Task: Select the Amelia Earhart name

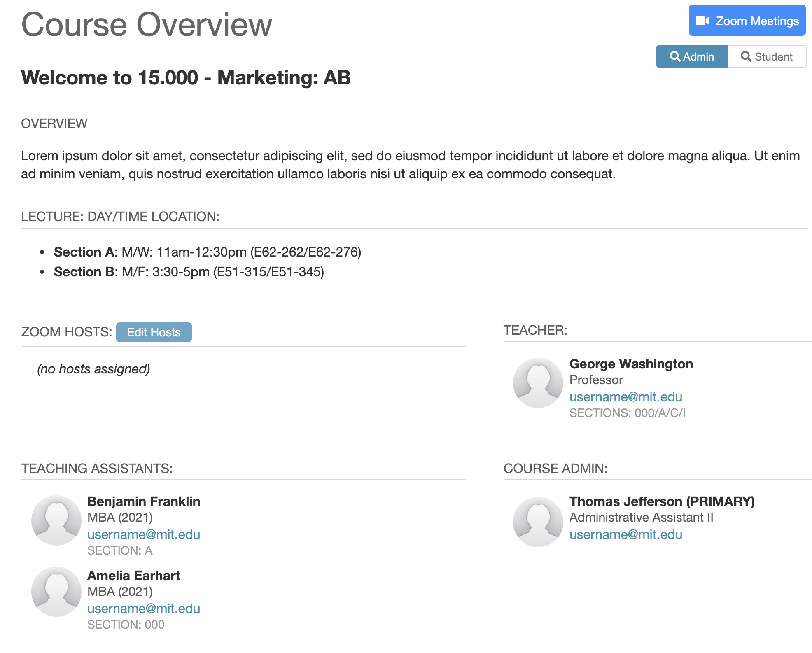Action: tap(134, 576)
